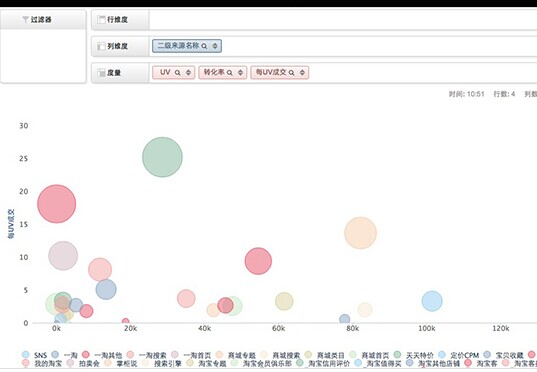The image size is (537, 372).
Task: Toggle 一淘首页 series in the legend
Action: [191, 355]
